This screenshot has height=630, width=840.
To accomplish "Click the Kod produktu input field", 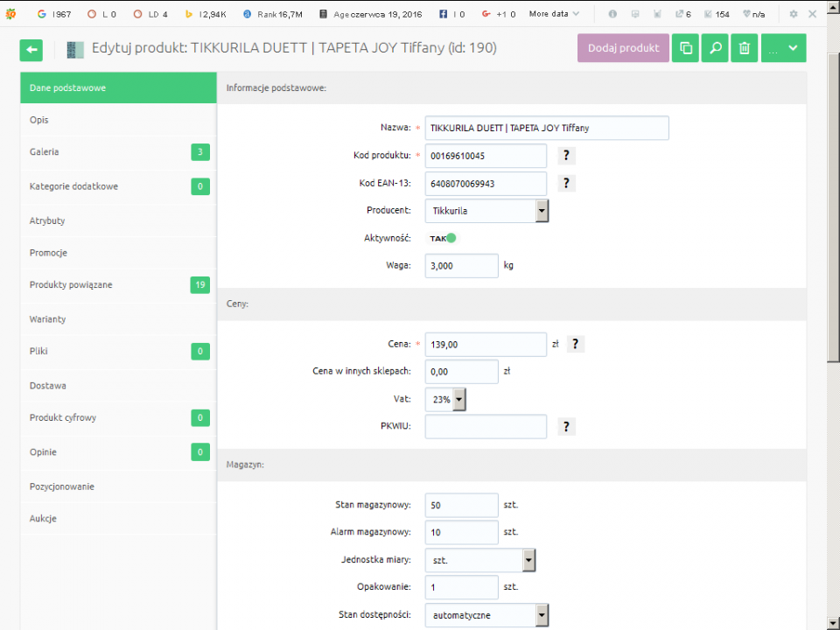I will (x=486, y=156).
